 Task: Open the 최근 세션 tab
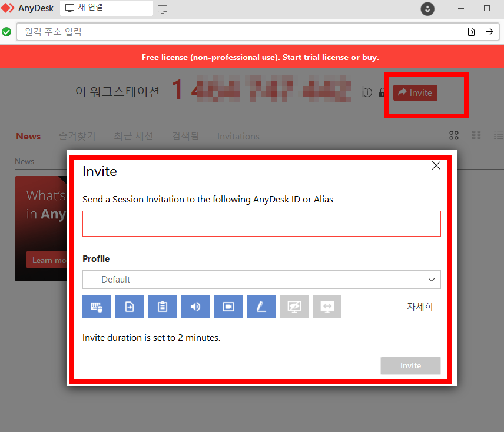click(x=134, y=136)
